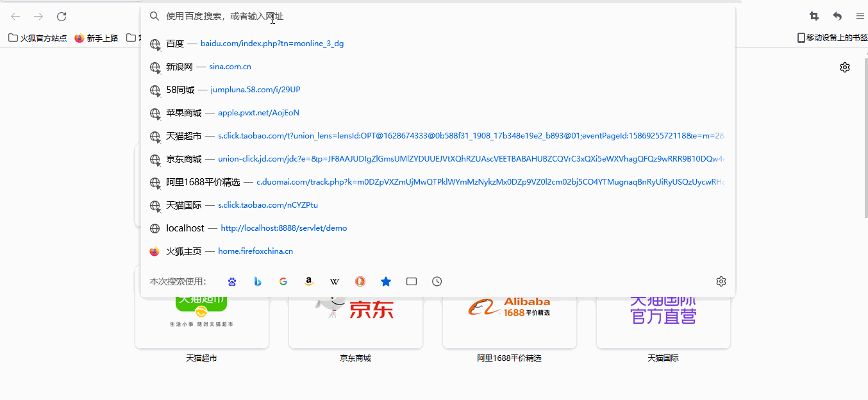868x400 pixels.
Task: Open the 天猫超市 shortcut tile
Action: tap(202, 324)
